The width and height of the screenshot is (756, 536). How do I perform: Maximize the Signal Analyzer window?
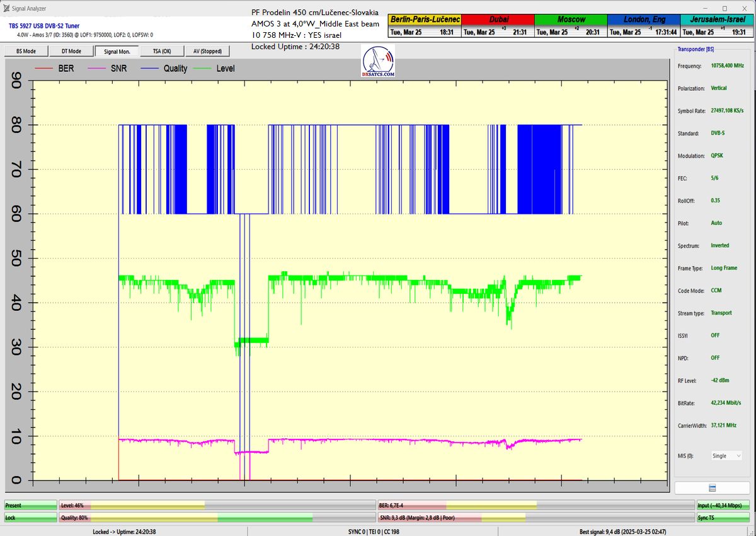click(724, 9)
